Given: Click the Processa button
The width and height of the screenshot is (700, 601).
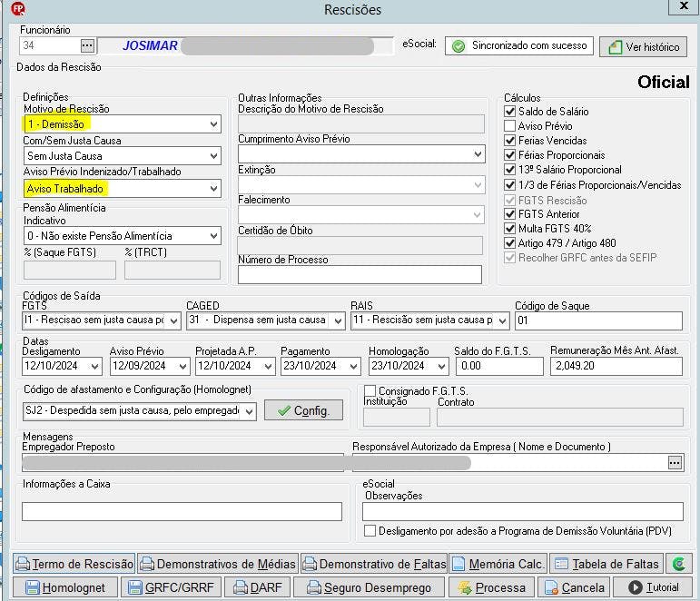Looking at the screenshot, I should (492, 587).
